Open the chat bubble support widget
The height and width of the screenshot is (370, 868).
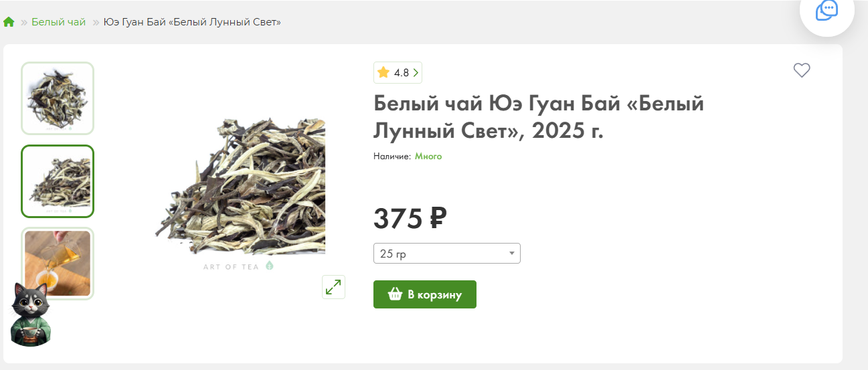click(827, 9)
